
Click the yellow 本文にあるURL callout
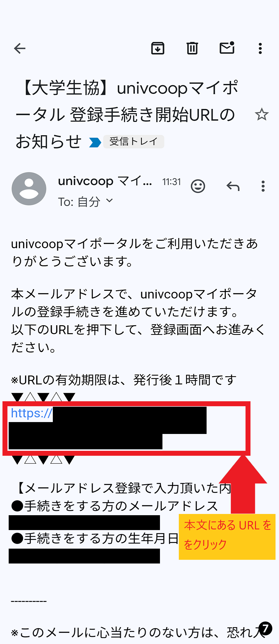pos(227,537)
